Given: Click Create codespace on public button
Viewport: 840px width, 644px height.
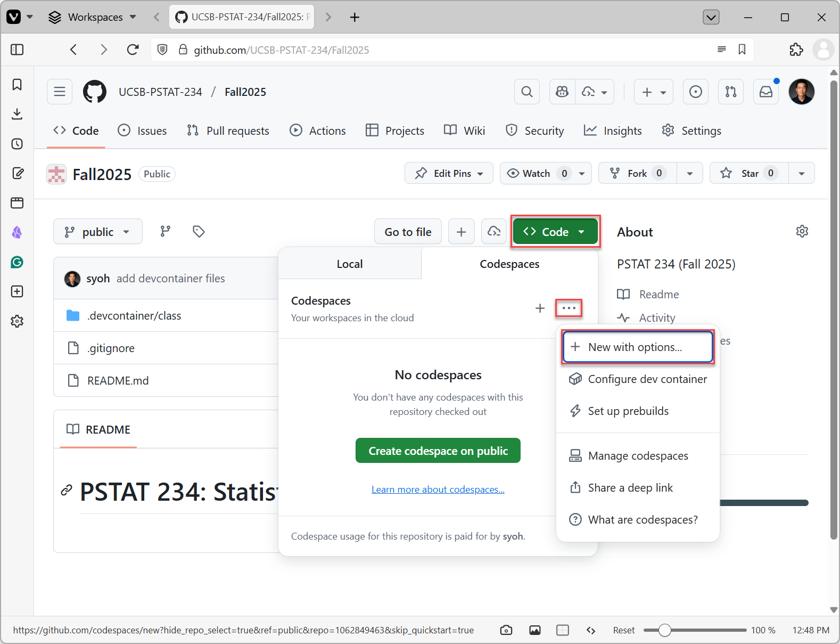Looking at the screenshot, I should pyautogui.click(x=438, y=451).
